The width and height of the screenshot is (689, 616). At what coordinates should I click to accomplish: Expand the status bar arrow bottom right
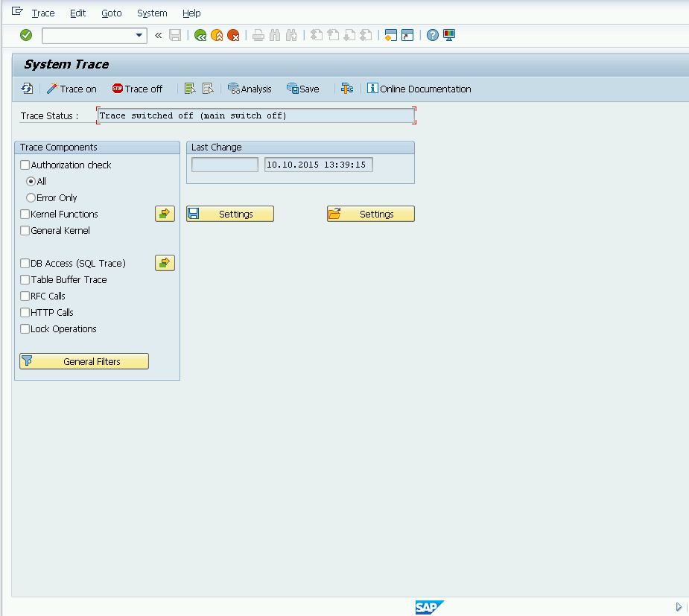tap(678, 606)
